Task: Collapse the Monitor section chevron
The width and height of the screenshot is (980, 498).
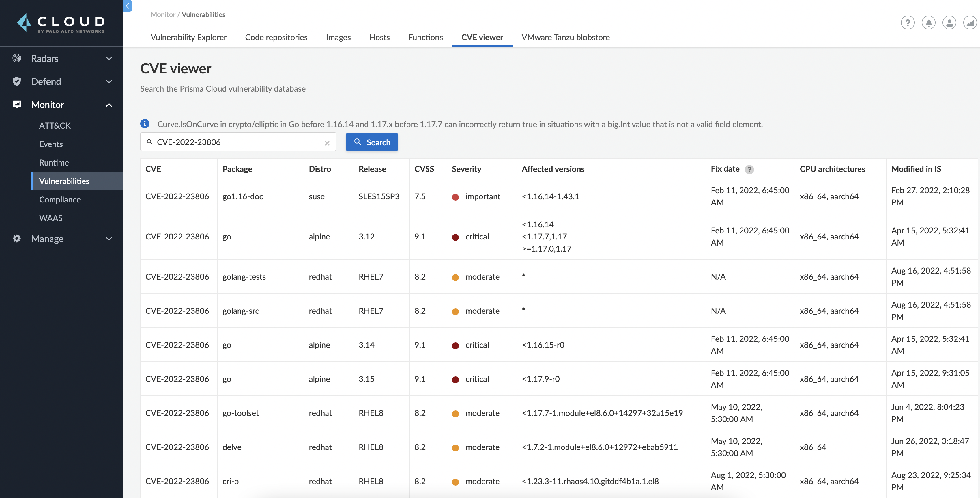Action: click(x=109, y=105)
